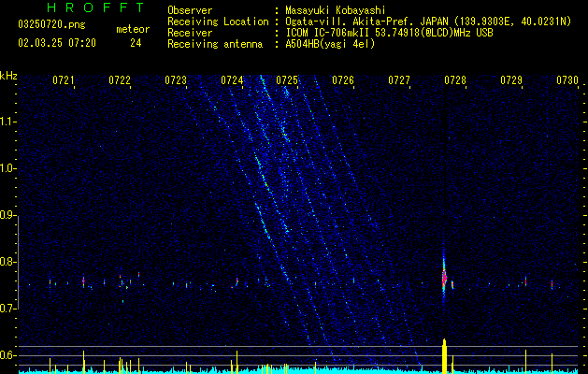588x374 pixels.
Task: Click the strong red meteor echo near 0728
Action: [444, 280]
